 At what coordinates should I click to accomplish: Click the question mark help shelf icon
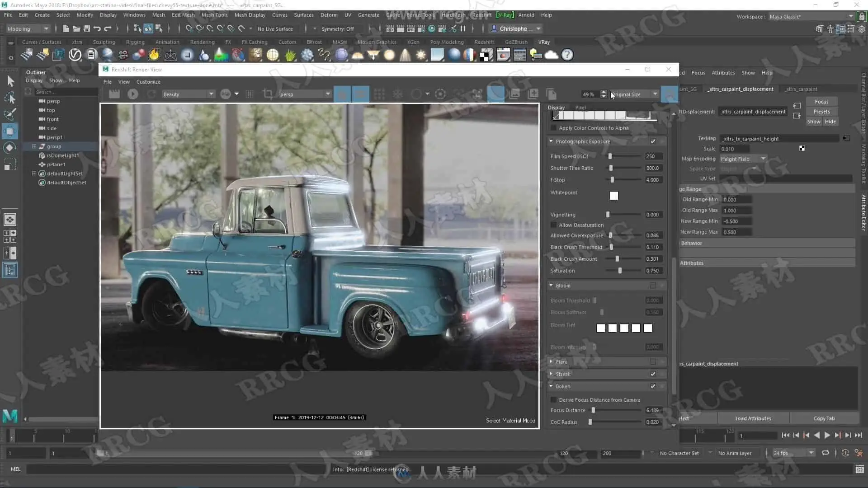[x=567, y=55]
